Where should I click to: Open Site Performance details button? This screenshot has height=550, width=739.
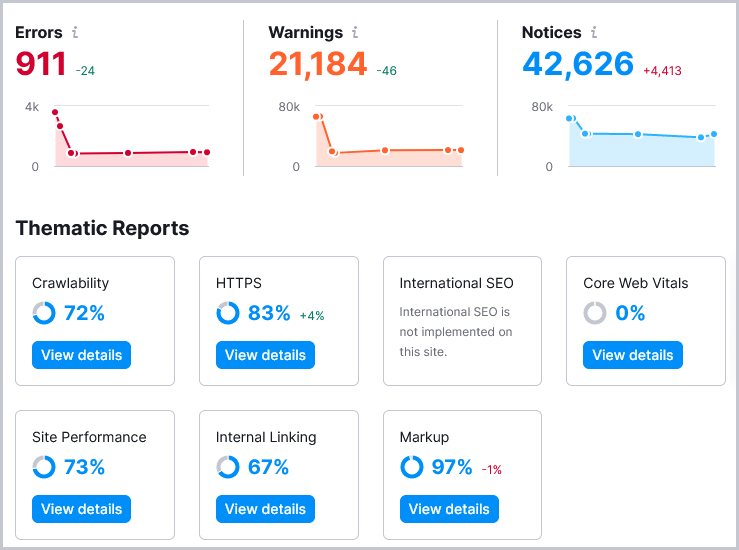tap(81, 509)
